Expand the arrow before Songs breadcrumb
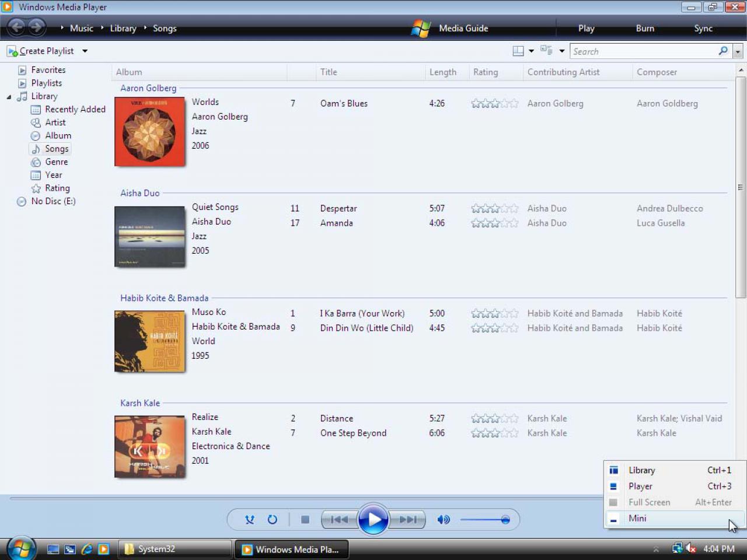This screenshot has width=747, height=560. 145,28
